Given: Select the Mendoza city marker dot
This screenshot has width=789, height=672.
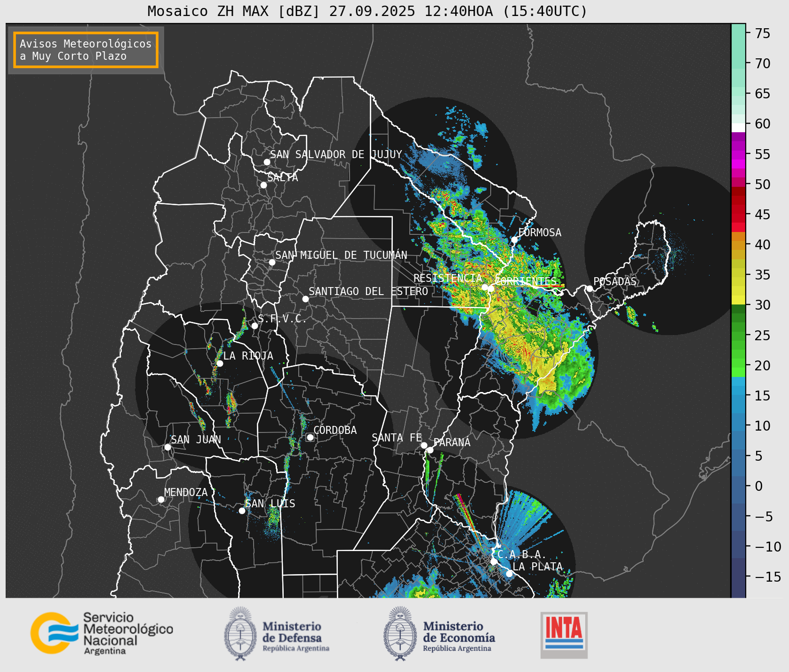Looking at the screenshot, I should tap(161, 499).
